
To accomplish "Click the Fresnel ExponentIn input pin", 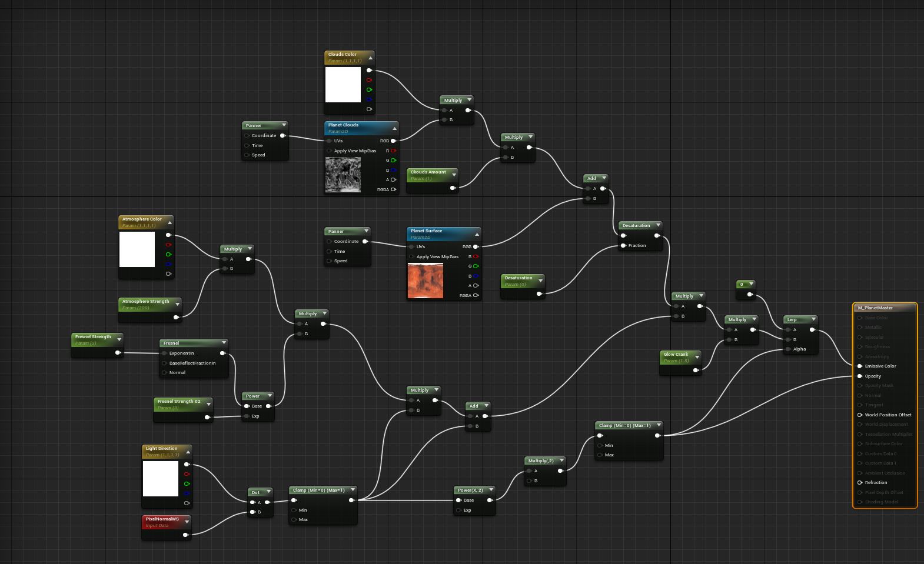I will 165,353.
